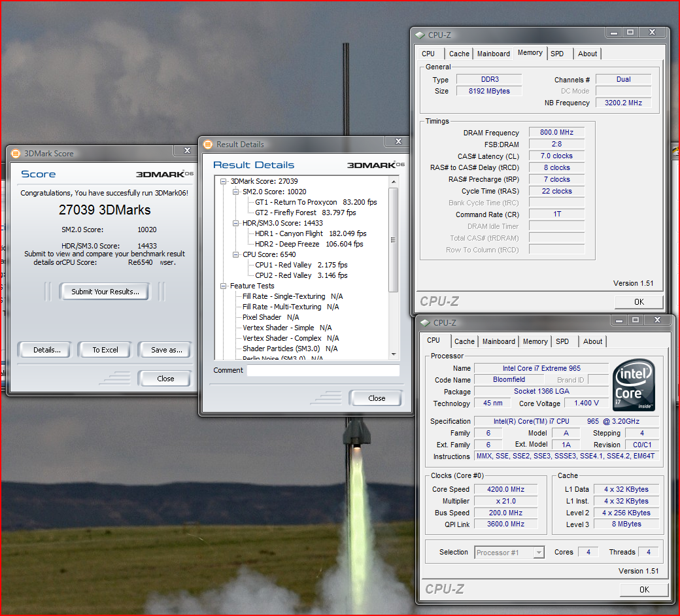Click the upper CPU-Z window title icon
This screenshot has width=680, height=616.
coord(420,35)
